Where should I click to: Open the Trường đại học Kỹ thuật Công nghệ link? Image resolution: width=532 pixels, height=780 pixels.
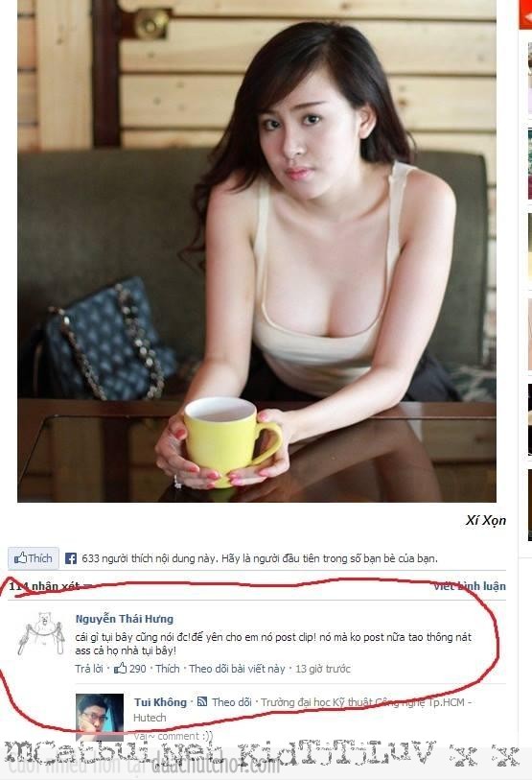pos(302,710)
